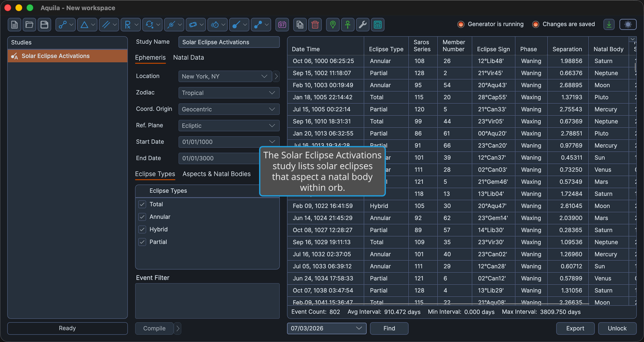Expand the arrow next to Location field
The height and width of the screenshot is (342, 644).
[x=276, y=76]
